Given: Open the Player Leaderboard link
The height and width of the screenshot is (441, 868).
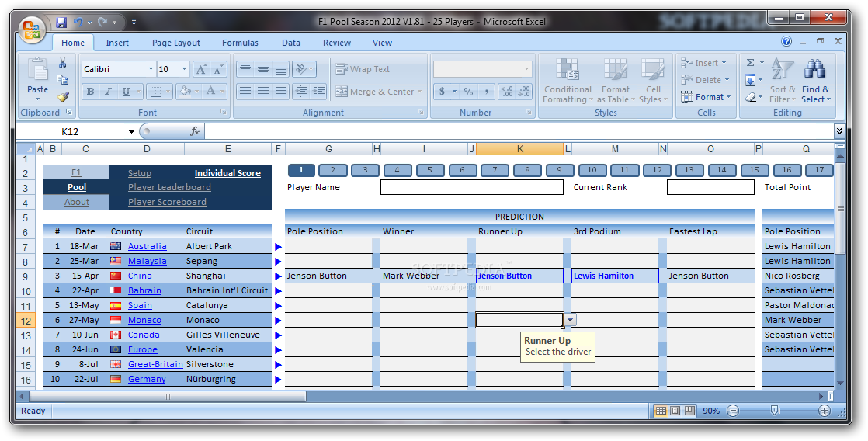Looking at the screenshot, I should tap(169, 188).
